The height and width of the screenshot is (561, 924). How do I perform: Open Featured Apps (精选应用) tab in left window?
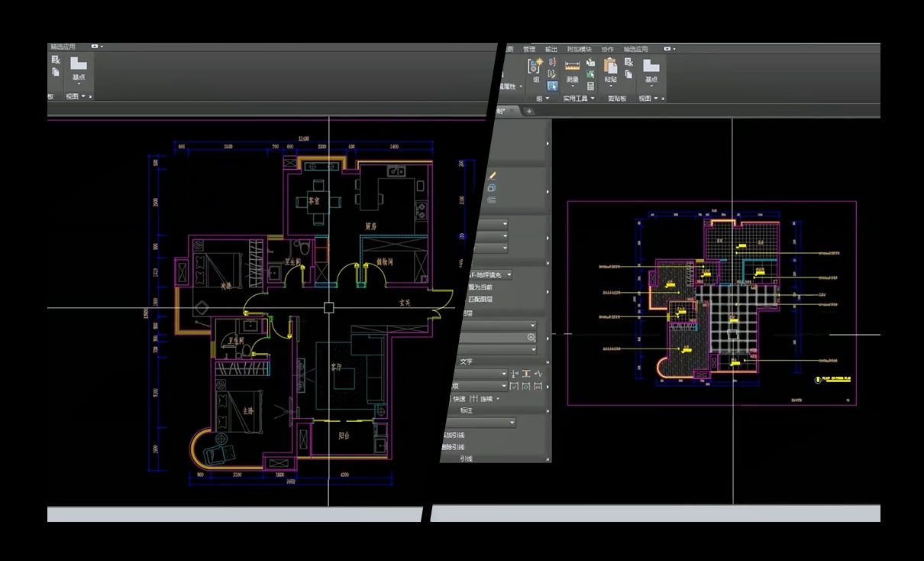point(63,47)
